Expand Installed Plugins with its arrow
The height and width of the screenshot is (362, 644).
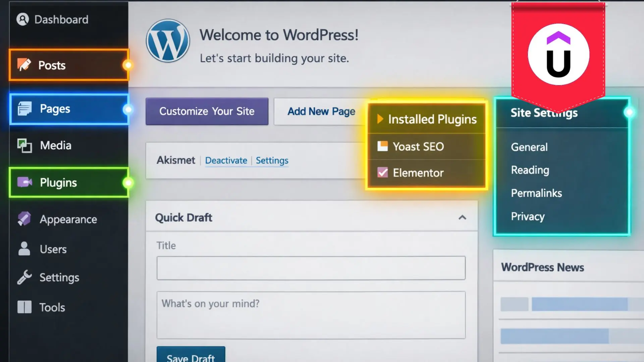pos(379,119)
